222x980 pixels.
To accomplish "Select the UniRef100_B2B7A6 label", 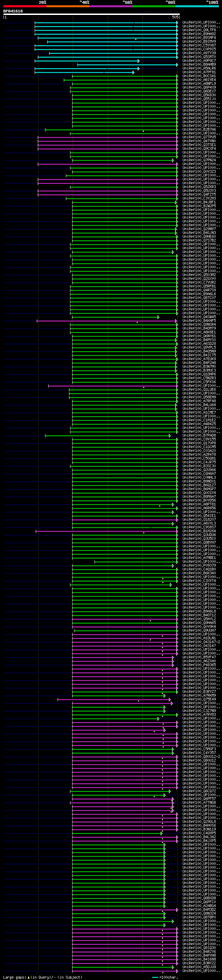I will pos(199,130).
